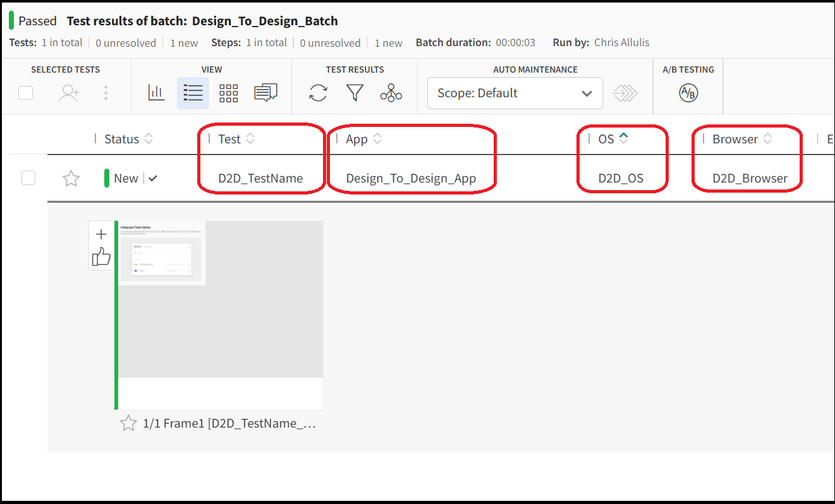
Task: Click the assign user icon
Action: [69, 92]
